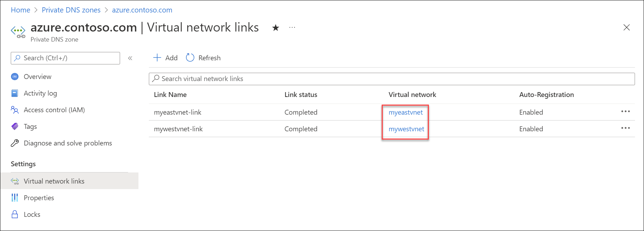Select the Activity log icon in sidebar

(14, 93)
